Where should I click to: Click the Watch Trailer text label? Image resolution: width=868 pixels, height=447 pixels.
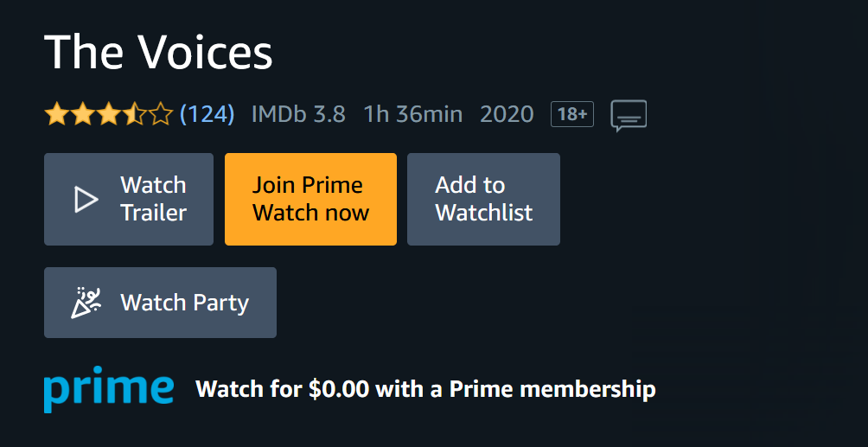pos(153,200)
